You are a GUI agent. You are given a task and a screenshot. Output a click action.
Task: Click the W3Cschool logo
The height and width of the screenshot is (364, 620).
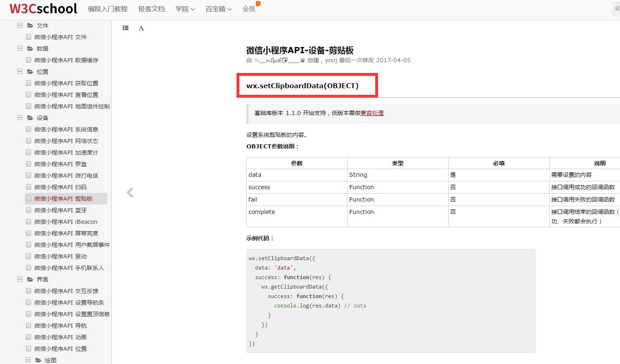pyautogui.click(x=43, y=9)
